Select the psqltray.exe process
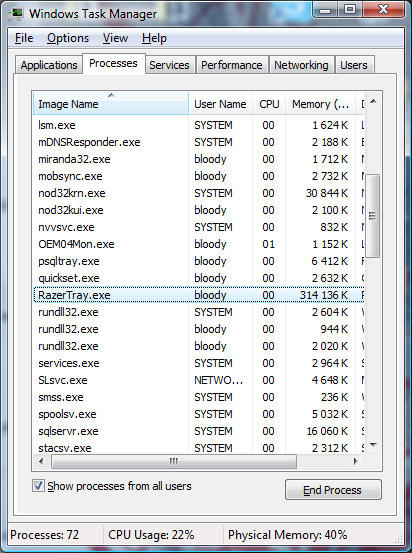 pos(199,261)
